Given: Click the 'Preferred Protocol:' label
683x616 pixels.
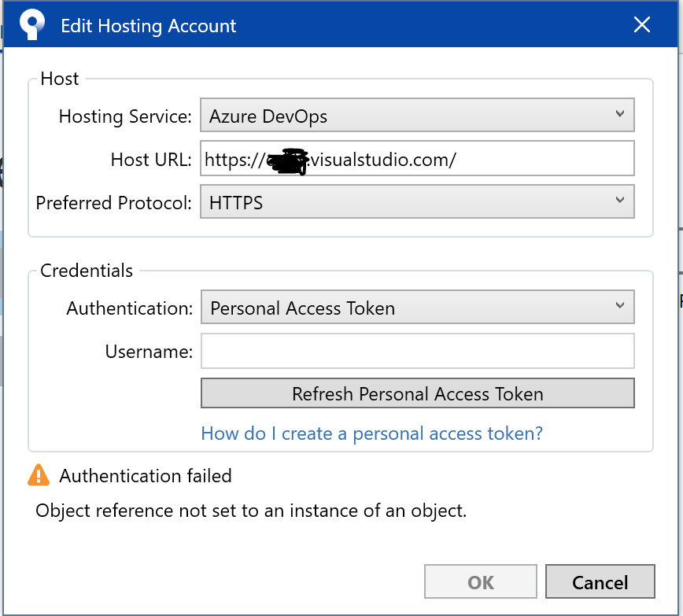Looking at the screenshot, I should 113,203.
